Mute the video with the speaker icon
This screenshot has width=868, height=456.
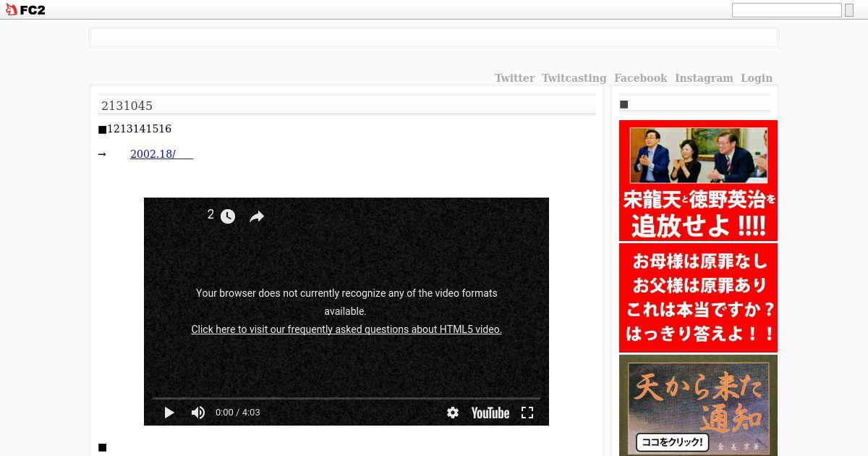click(197, 413)
